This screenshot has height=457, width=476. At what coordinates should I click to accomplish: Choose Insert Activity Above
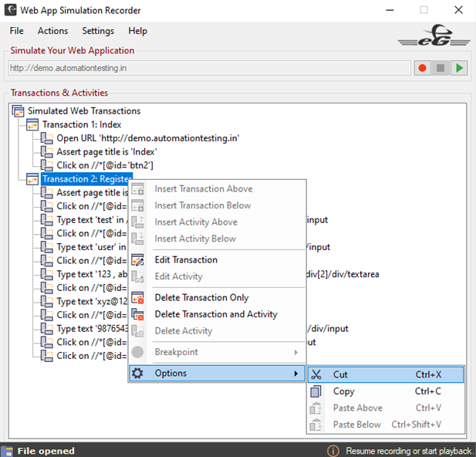[217, 222]
